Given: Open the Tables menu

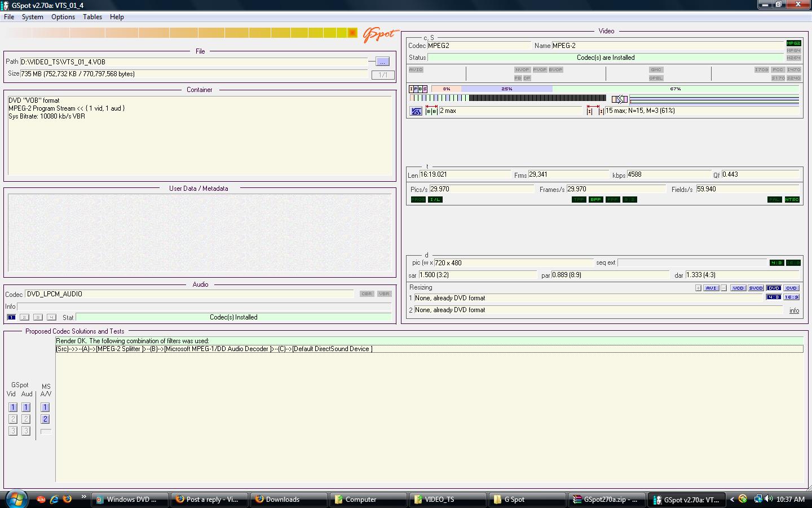Looking at the screenshot, I should point(92,17).
